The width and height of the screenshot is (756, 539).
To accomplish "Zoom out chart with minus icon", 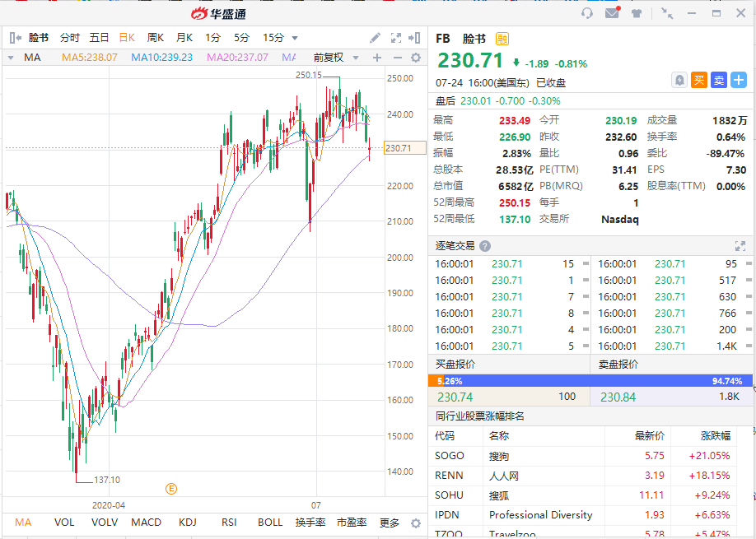I will pos(397,58).
